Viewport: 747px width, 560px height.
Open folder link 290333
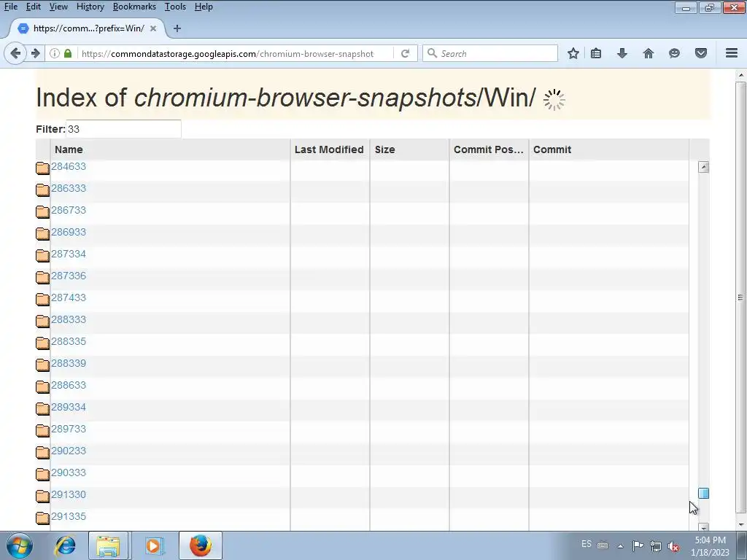click(69, 472)
